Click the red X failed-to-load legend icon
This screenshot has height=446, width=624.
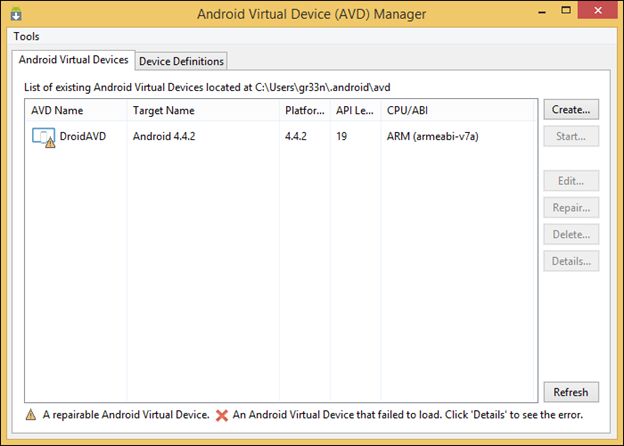pos(222,415)
